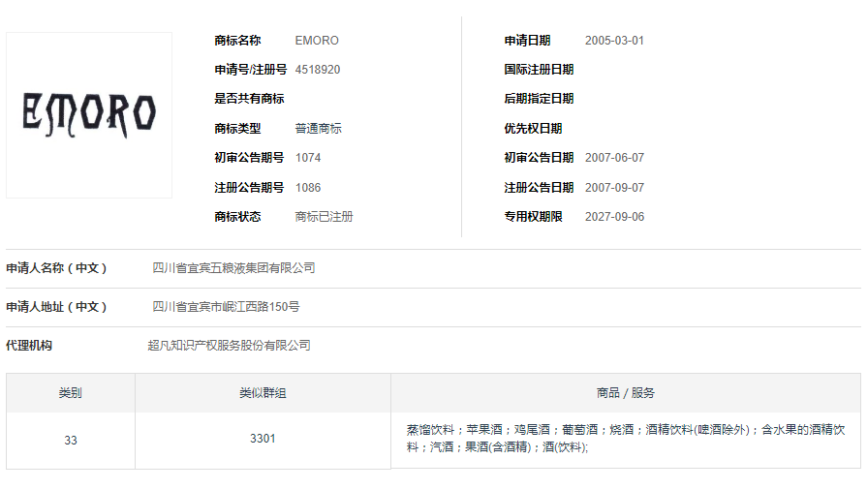
Task: Select preliminary announcement issue 1074
Action: pos(308,158)
